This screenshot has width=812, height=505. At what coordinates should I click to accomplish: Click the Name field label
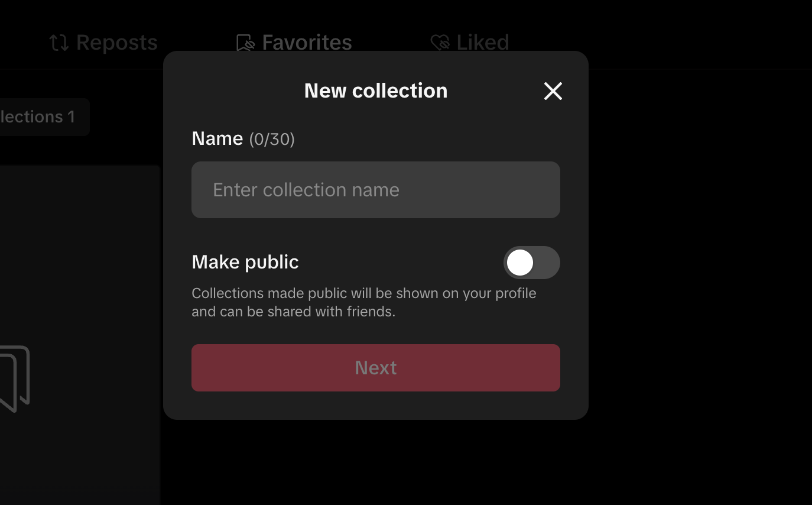coord(217,138)
